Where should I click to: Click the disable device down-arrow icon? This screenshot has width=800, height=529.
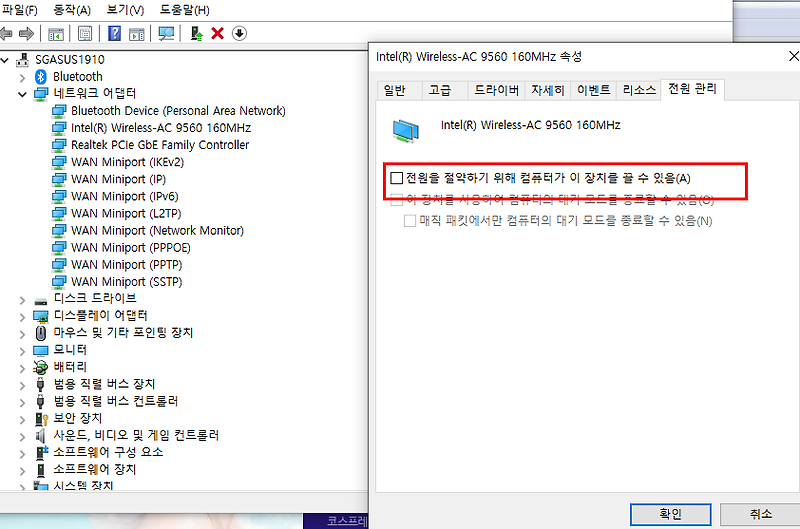pyautogui.click(x=239, y=34)
